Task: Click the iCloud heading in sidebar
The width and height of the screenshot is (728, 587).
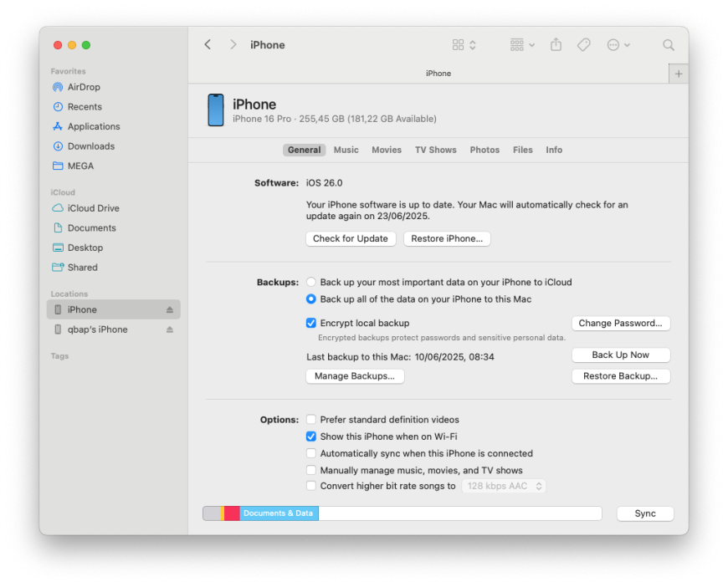Action: (63, 192)
